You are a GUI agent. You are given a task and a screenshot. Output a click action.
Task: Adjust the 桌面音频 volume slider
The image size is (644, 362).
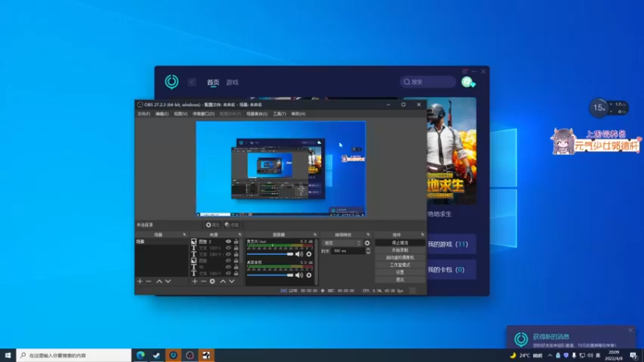[x=270, y=275]
